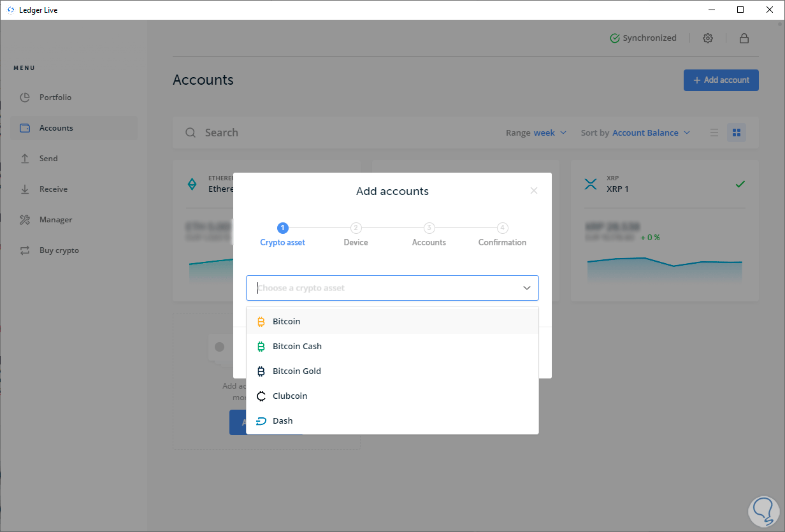Click the orange Bitcoin icon
Image resolution: width=785 pixels, height=532 pixels.
click(261, 322)
